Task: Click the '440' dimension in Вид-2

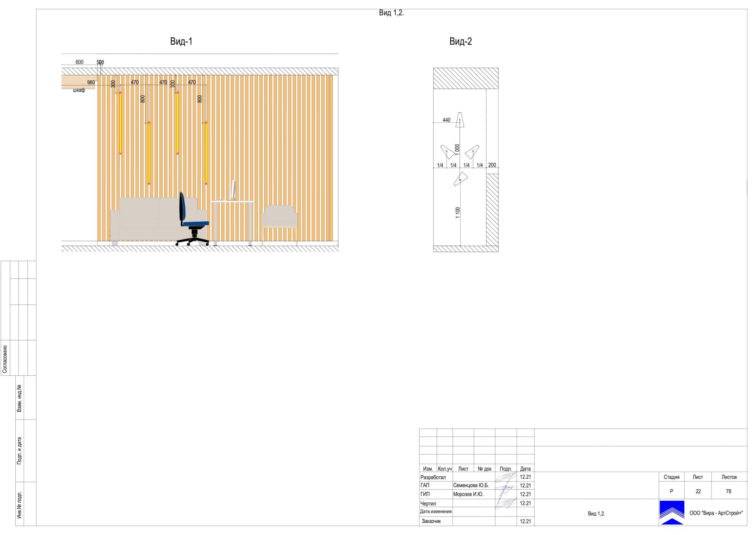Action: coord(447,120)
